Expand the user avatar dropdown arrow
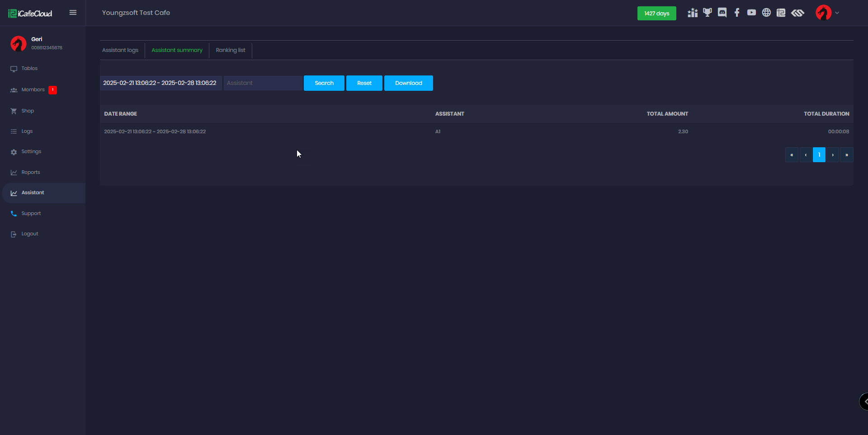The height and width of the screenshot is (435, 868). [837, 13]
